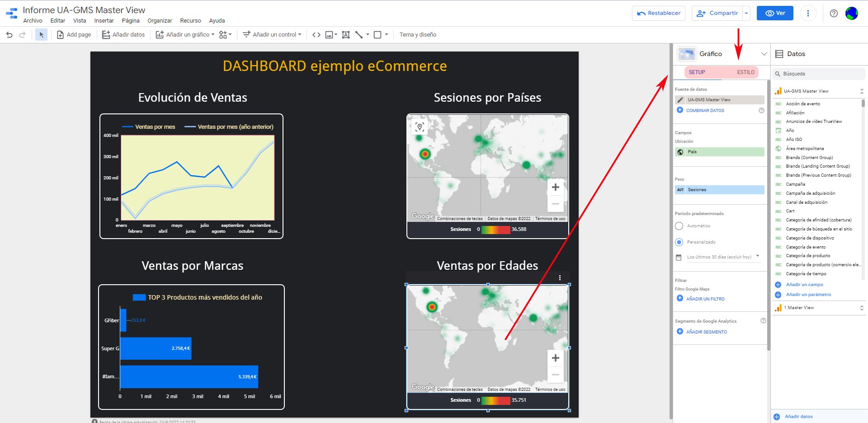Screen dimensions: 868x423
Task: Click AÑADIR SEGMENTO link
Action: (x=706, y=332)
